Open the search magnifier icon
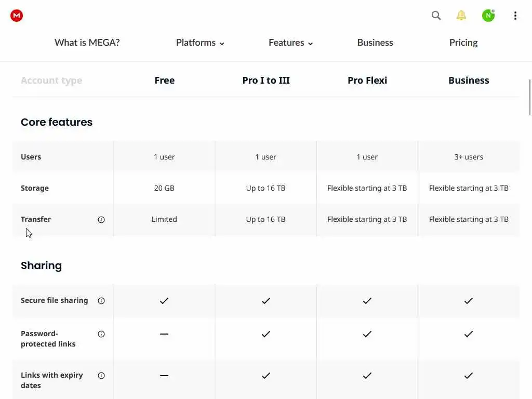This screenshot has height=399, width=532. pyautogui.click(x=436, y=16)
